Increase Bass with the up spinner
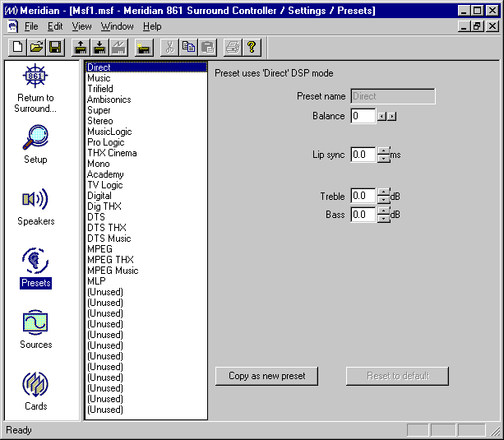Image resolution: width=504 pixels, height=440 pixels. pyautogui.click(x=383, y=211)
